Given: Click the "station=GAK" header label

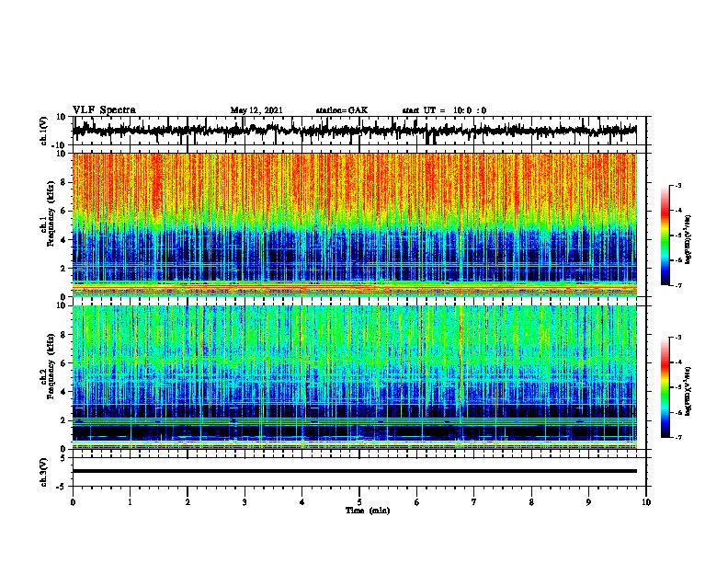Looking at the screenshot, I should point(342,110).
